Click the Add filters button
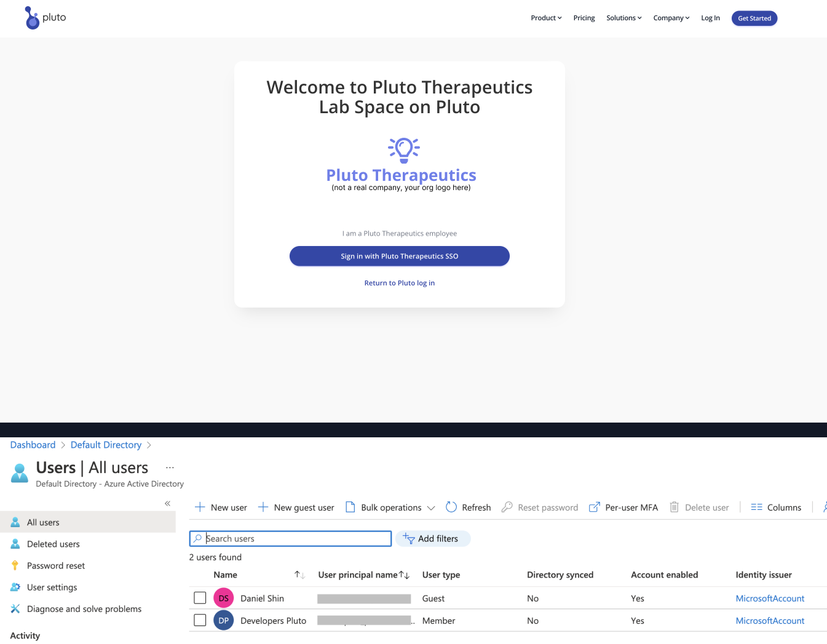Viewport: 827px width, 644px height. coord(432,539)
